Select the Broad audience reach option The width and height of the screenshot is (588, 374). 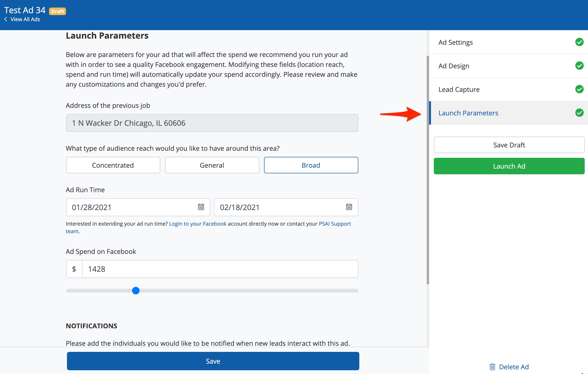[311, 165]
